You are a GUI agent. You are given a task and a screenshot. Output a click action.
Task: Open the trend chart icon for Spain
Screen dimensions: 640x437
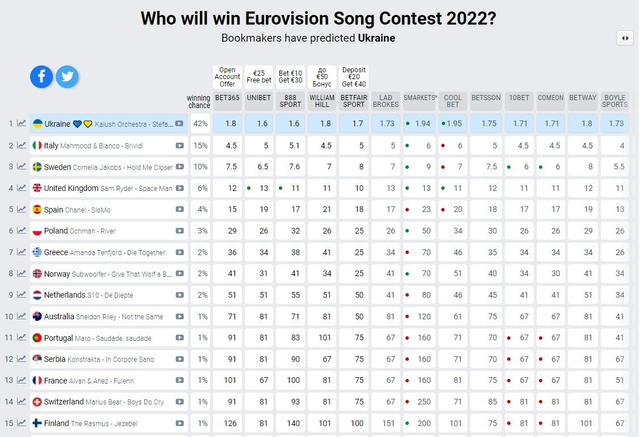point(23,209)
